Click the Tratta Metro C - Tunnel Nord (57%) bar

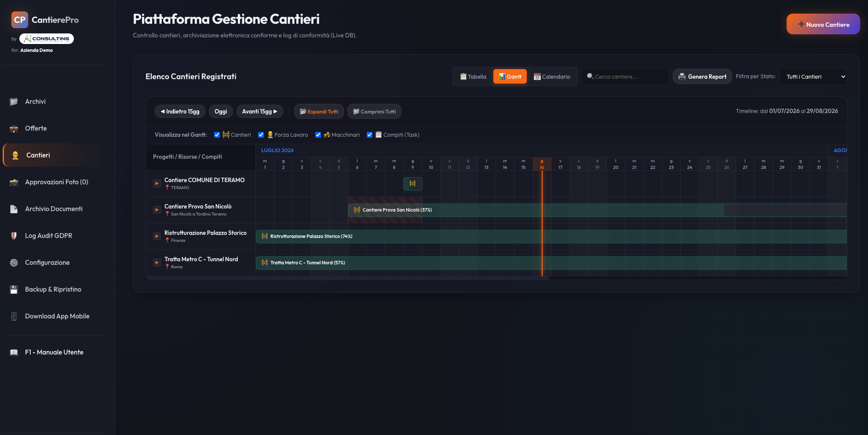(551, 263)
